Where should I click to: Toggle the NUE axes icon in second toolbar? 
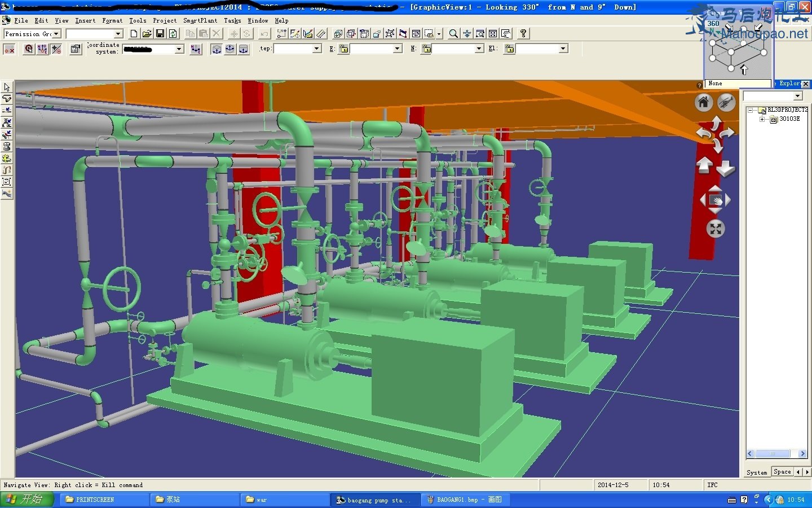pos(42,49)
